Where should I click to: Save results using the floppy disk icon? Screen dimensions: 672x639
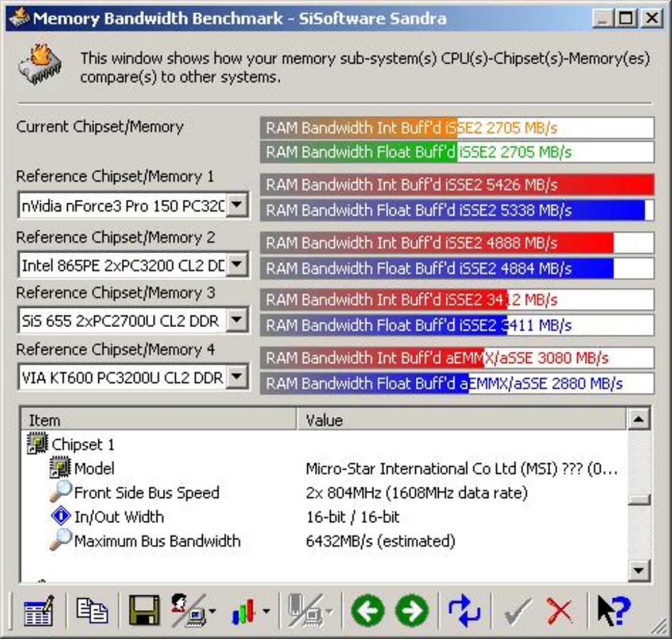(144, 610)
